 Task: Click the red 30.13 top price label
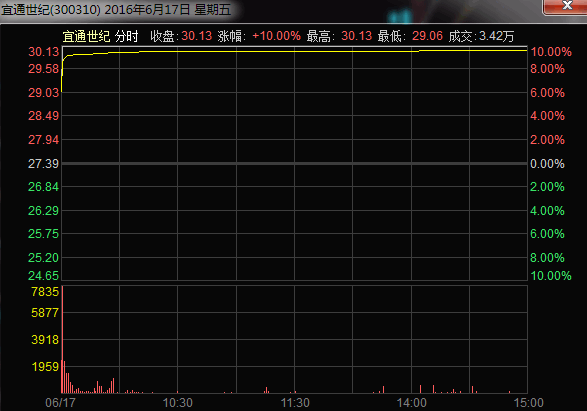coord(43,52)
